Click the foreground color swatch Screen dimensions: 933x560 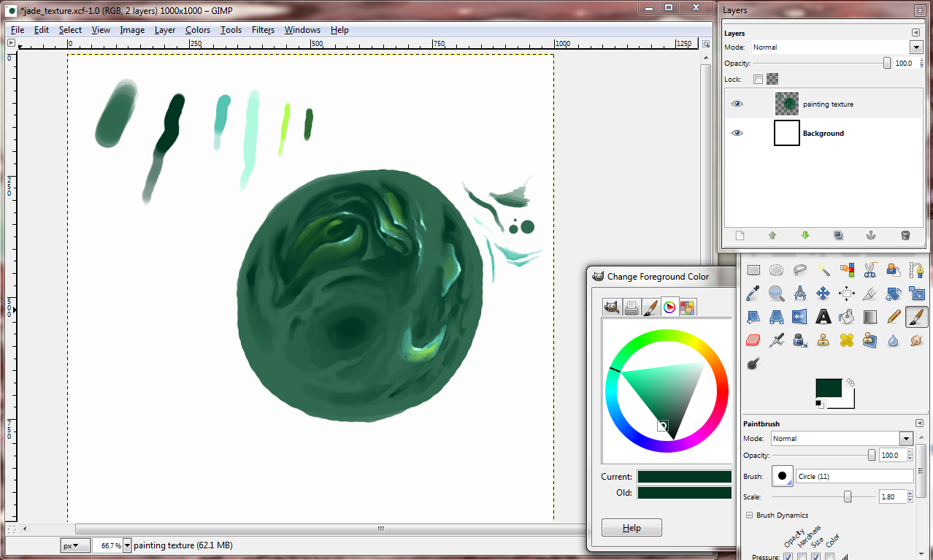click(828, 388)
